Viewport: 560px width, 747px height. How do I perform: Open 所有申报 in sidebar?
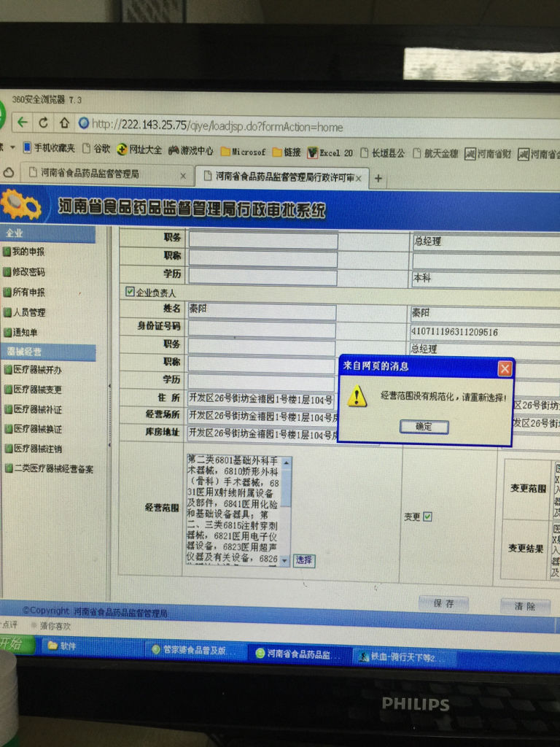(24, 292)
